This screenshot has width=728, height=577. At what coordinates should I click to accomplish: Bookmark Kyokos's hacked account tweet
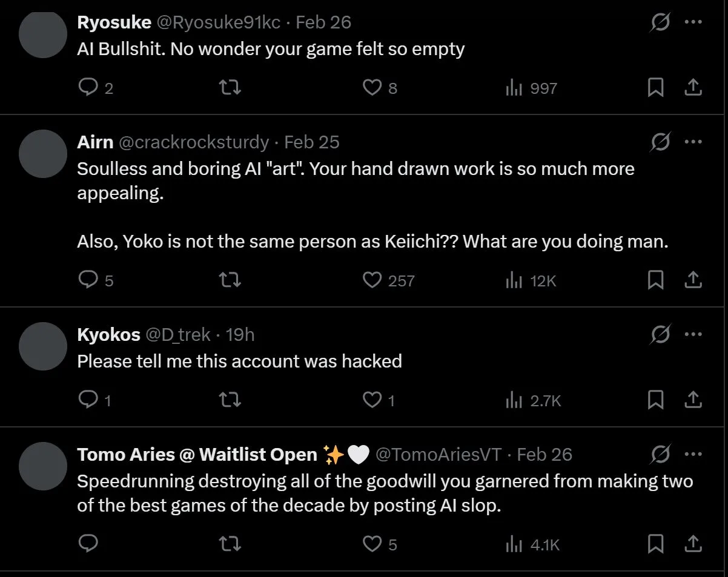[x=655, y=400]
